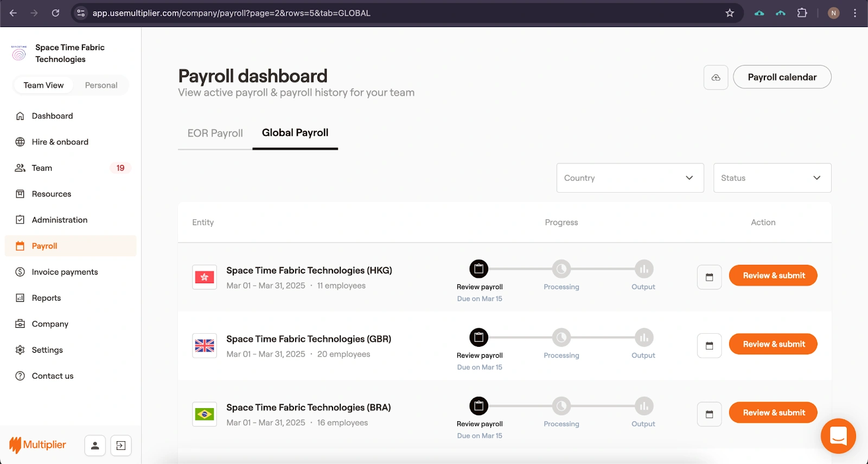868x464 pixels.
Task: Click the browser profile avatar N
Action: tap(834, 13)
